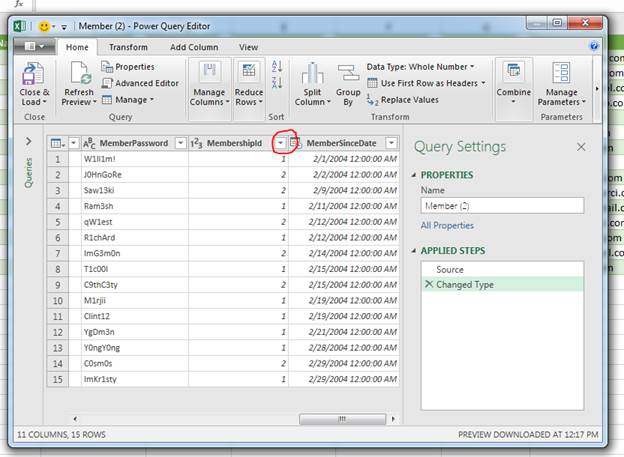Switch to the Transform tab

click(x=128, y=47)
